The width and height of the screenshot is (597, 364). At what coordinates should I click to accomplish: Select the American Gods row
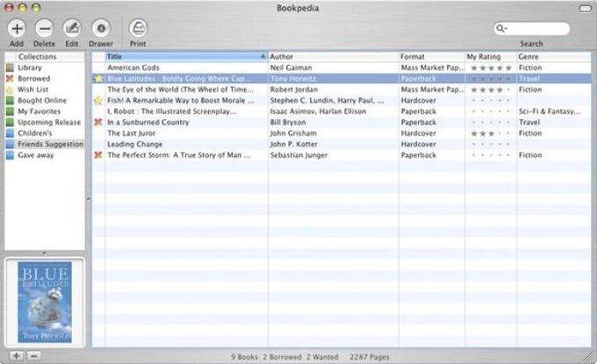[x=342, y=68]
